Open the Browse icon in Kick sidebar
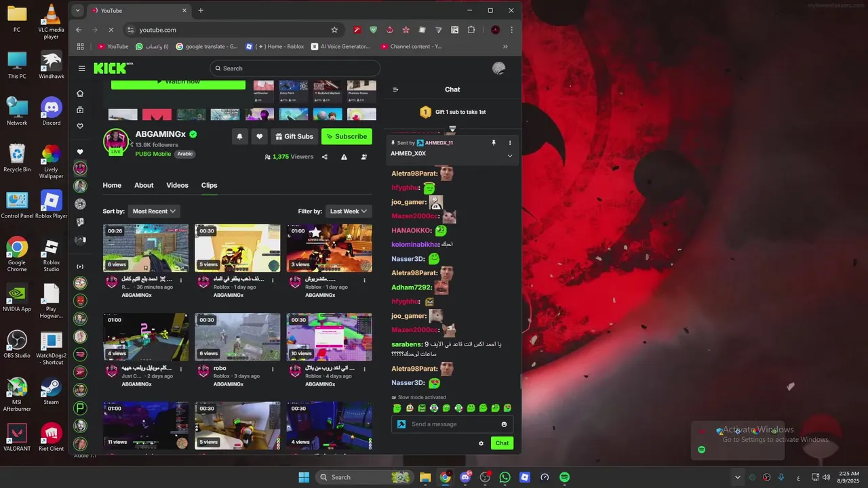This screenshot has width=868, height=488. click(80, 110)
